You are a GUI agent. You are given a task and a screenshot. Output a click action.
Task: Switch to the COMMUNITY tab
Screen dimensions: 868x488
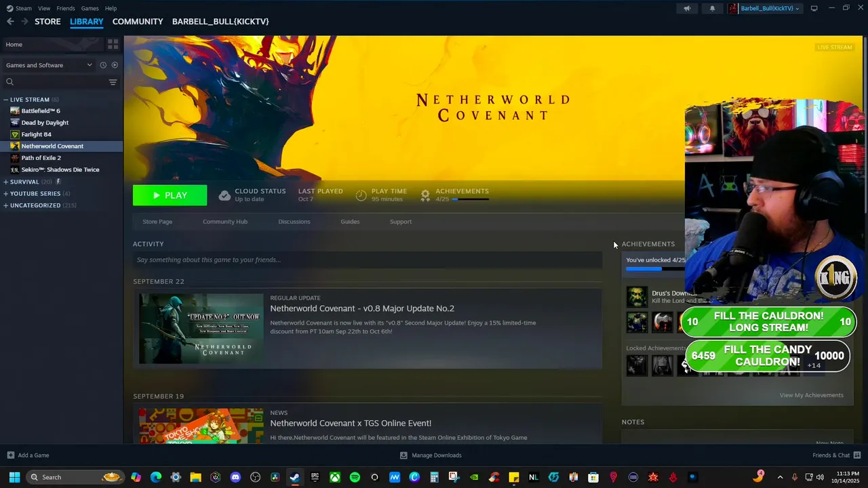click(138, 22)
